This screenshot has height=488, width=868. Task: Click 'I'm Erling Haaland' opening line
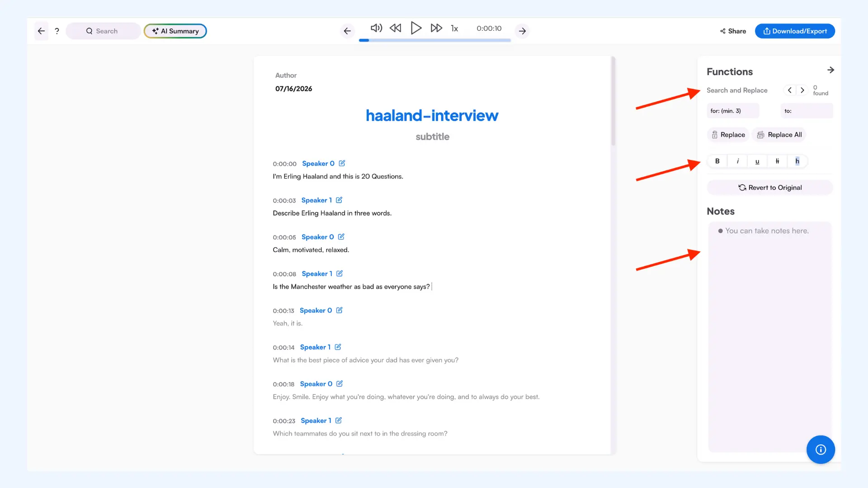click(x=338, y=177)
